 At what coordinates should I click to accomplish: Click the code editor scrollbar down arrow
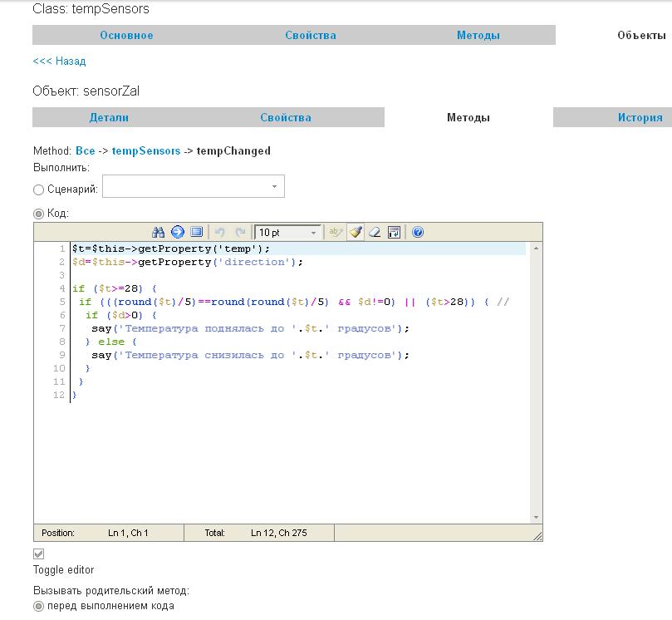pyautogui.click(x=536, y=517)
